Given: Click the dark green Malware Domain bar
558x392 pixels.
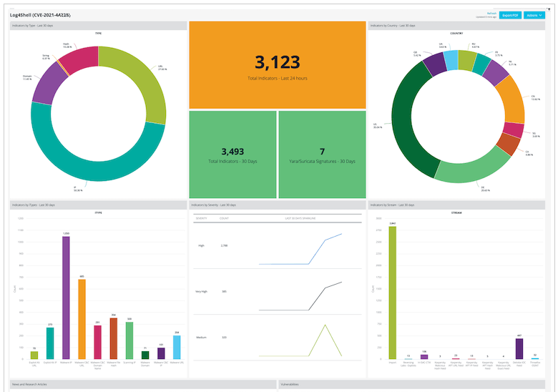Looking at the screenshot, I should tap(145, 355).
